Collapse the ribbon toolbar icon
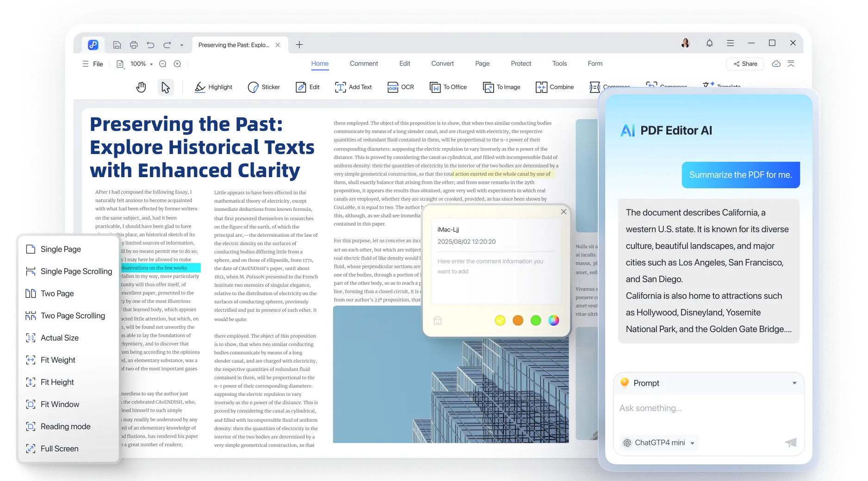 (x=791, y=64)
